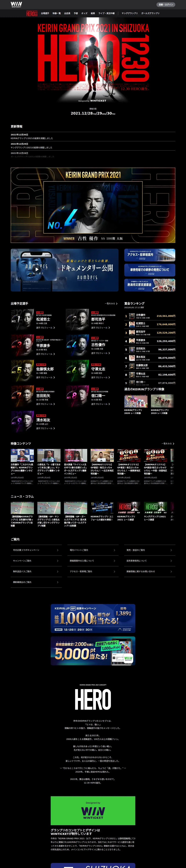Open the アクセス・駐車場案内 banner
This screenshot has width=186, height=868.
click(149, 255)
